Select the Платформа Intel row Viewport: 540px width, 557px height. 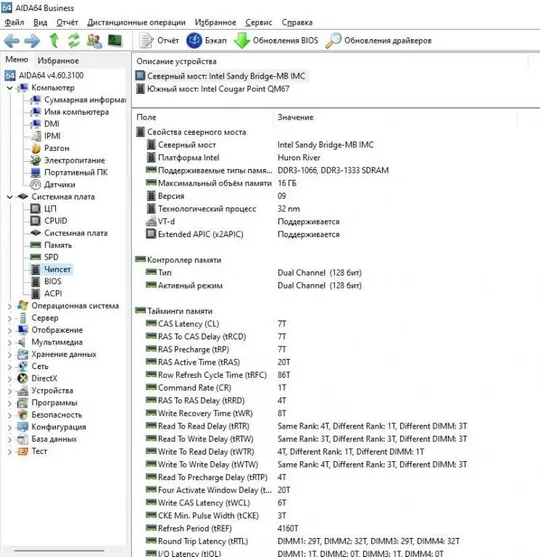pos(233,157)
